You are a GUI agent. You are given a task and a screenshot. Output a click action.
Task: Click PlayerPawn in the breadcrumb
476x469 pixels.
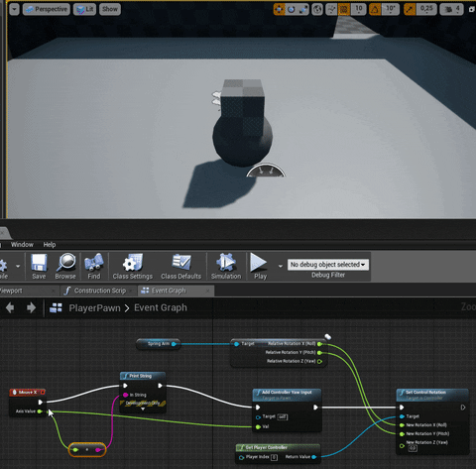point(94,308)
